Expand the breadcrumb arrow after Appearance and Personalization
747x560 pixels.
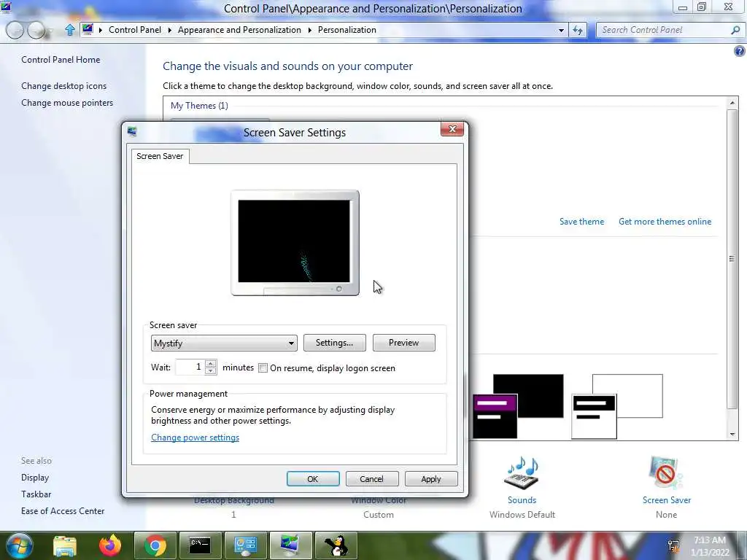point(309,30)
